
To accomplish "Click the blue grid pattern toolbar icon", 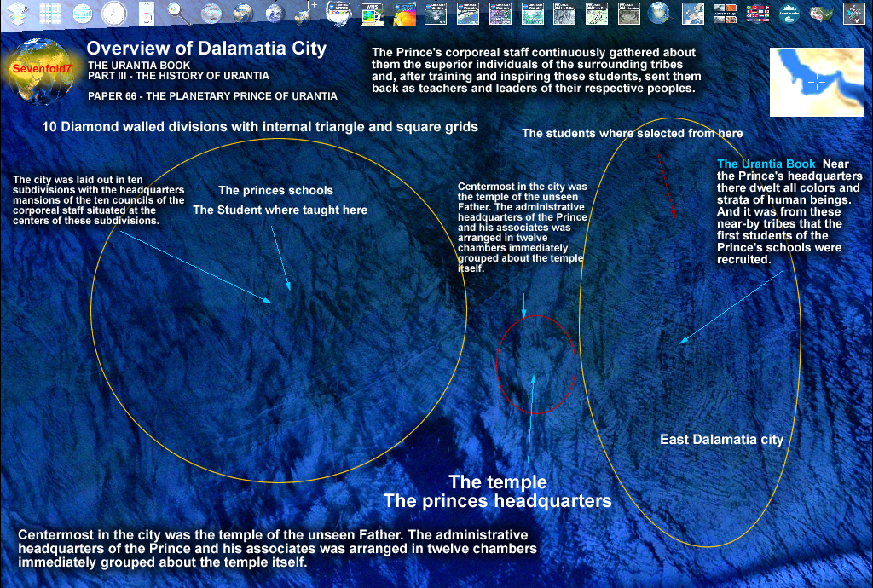I will pos(50,14).
